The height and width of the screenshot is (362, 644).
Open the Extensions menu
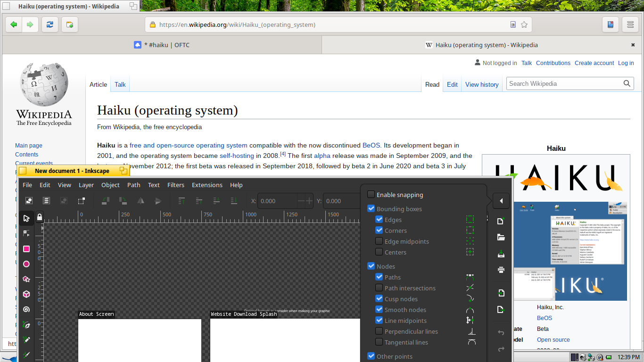pyautogui.click(x=207, y=185)
